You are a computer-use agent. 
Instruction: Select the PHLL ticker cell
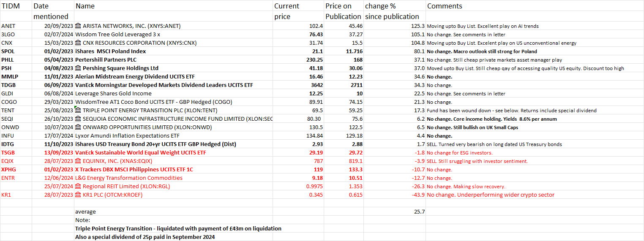[16, 60]
